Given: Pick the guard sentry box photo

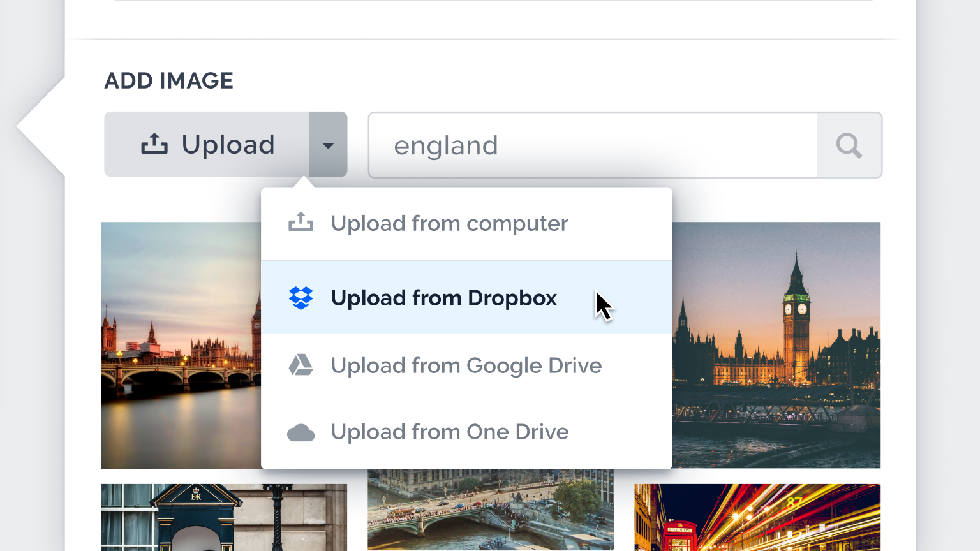Looking at the screenshot, I should pos(223,517).
